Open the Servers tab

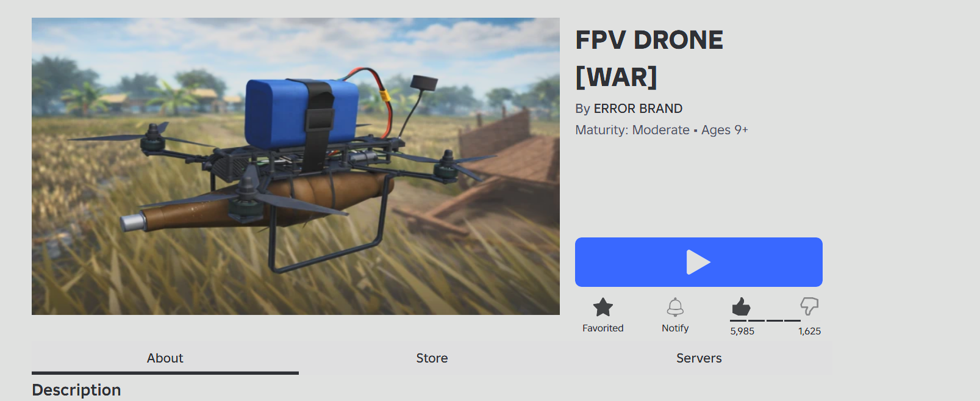pyautogui.click(x=699, y=358)
